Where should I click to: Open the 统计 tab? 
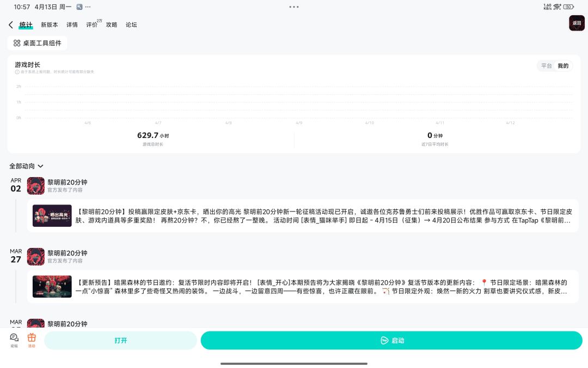point(26,25)
